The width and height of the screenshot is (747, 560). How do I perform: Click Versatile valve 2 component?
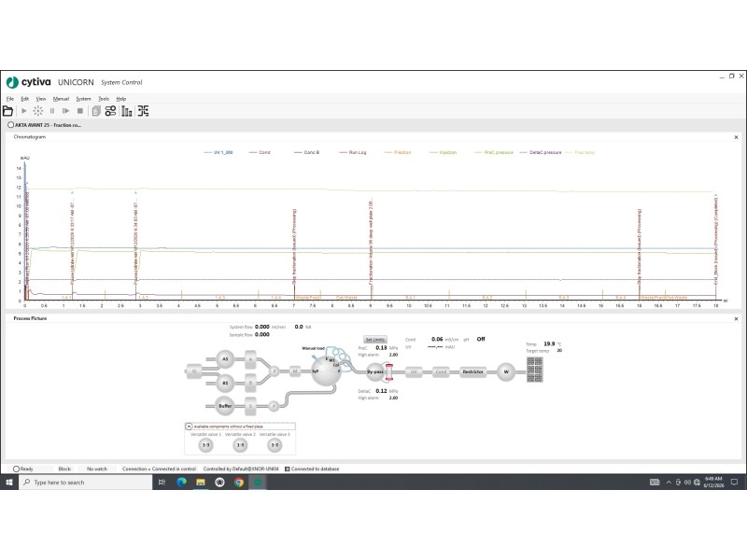pyautogui.click(x=240, y=445)
